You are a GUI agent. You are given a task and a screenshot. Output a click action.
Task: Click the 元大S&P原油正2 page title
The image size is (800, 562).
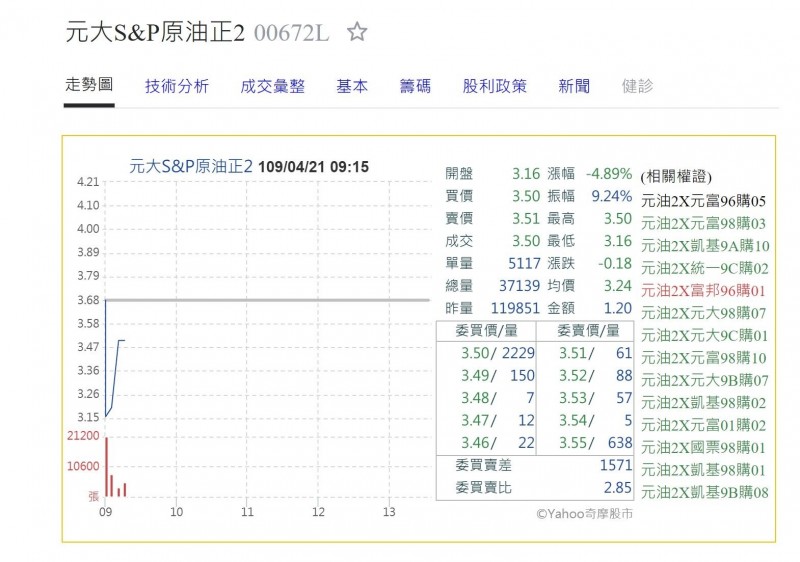pyautogui.click(x=155, y=33)
